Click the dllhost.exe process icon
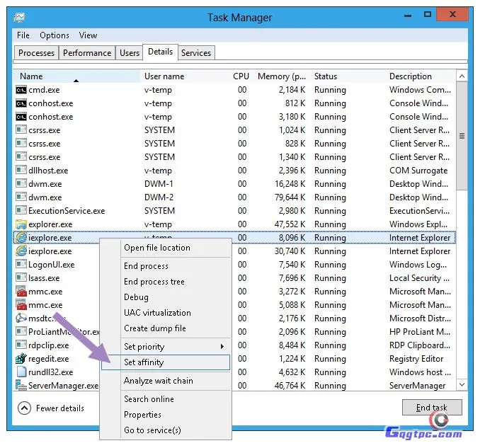Image resolution: width=485 pixels, height=448 pixels. point(21,171)
